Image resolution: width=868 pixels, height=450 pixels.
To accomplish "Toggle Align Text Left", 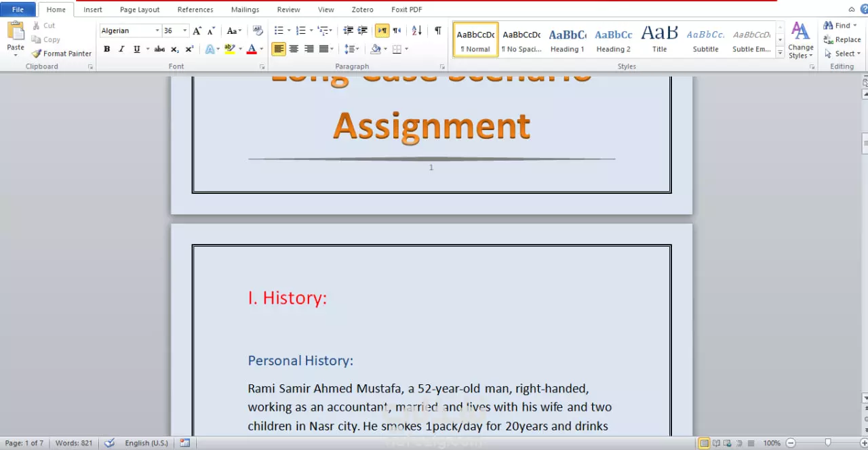I will click(x=279, y=49).
